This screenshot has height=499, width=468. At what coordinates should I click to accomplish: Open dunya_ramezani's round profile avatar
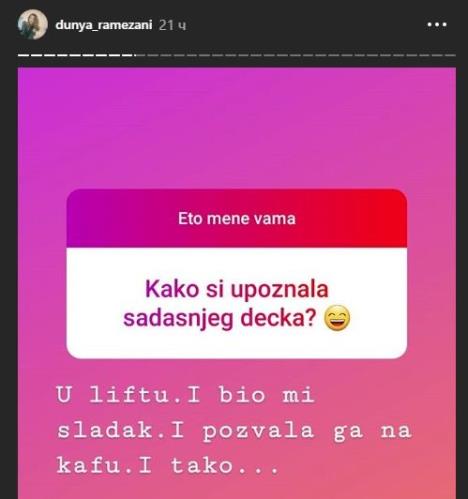coord(32,24)
